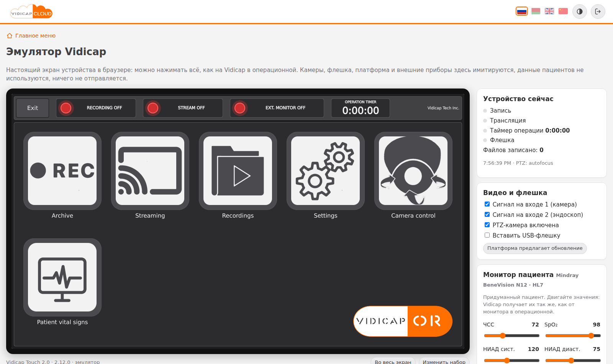The image size is (613, 364).
Task: Click the red EXT. MONITOR OFF indicator
Action: tap(240, 108)
